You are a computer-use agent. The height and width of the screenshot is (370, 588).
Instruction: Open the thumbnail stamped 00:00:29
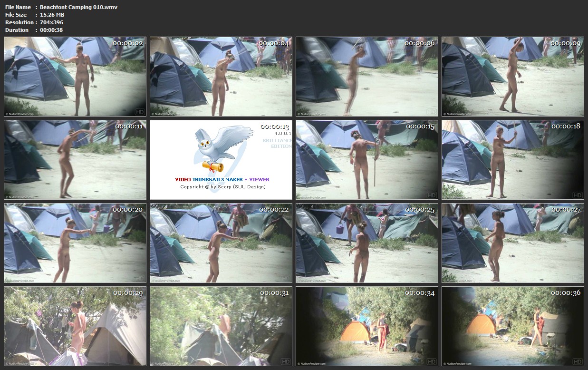pyautogui.click(x=75, y=326)
